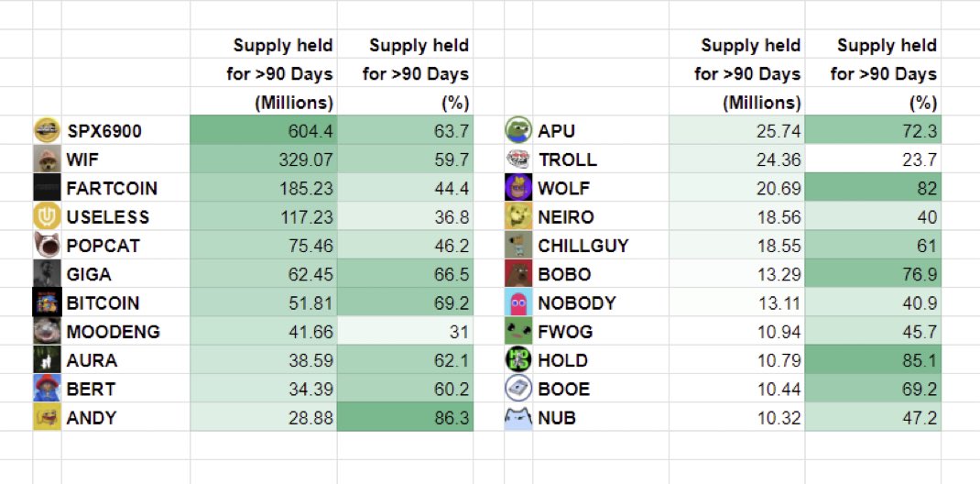
Task: Select the TROLL 24.36 millions cell
Action: point(736,159)
